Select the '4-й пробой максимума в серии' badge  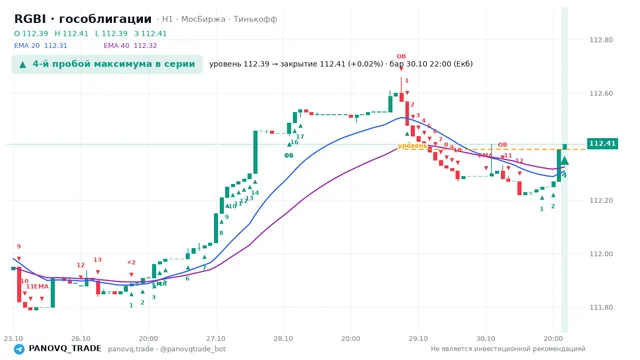[107, 64]
